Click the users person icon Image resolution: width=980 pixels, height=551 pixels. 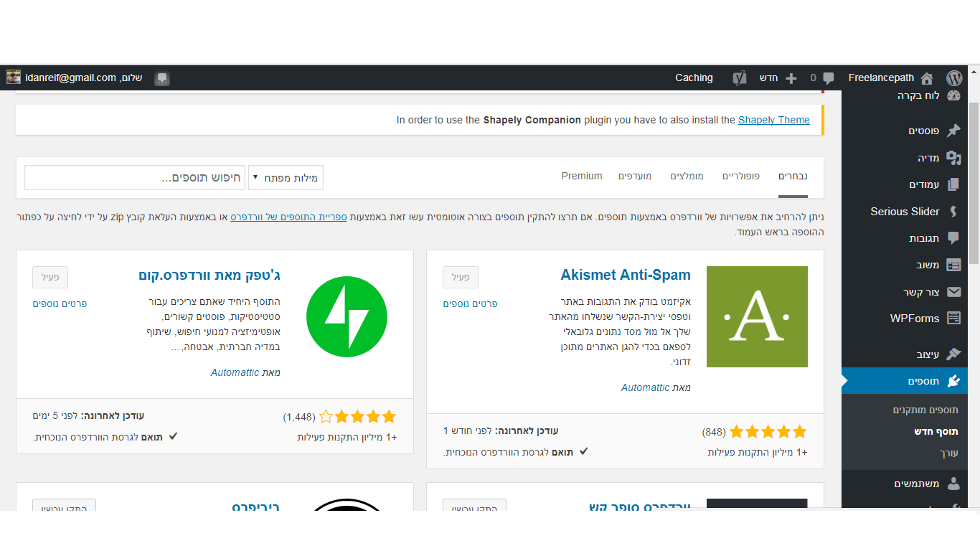point(953,484)
